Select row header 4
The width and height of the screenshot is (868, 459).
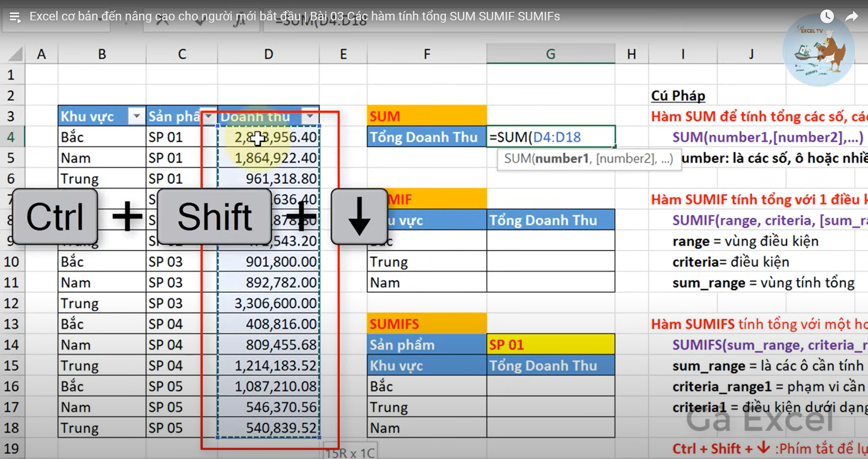point(11,137)
